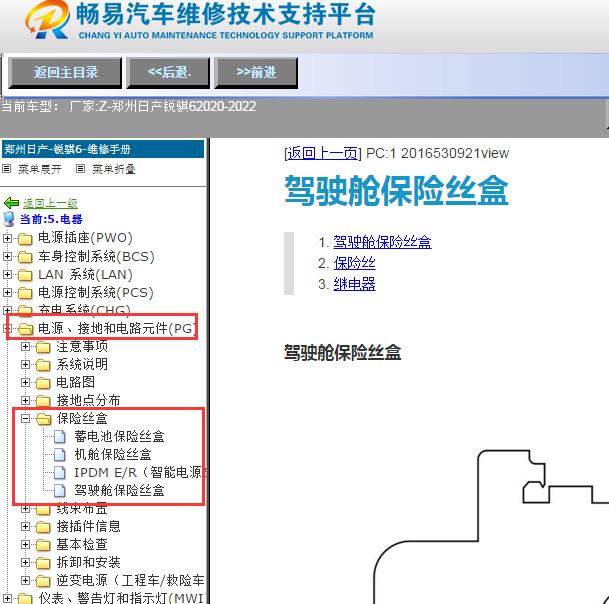Open the 返回上一页 link
Image resolution: width=609 pixels, height=604 pixels.
pos(322,153)
